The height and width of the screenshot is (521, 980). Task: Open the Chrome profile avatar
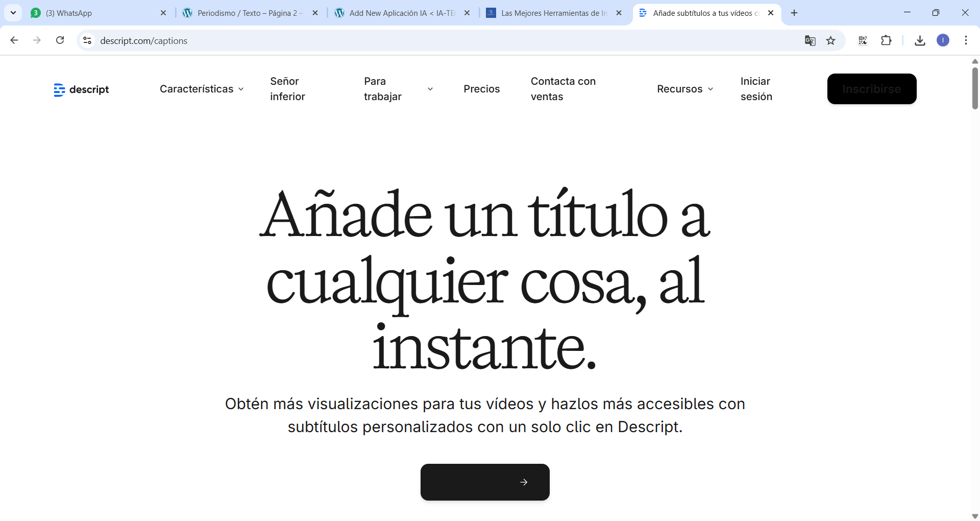click(943, 40)
